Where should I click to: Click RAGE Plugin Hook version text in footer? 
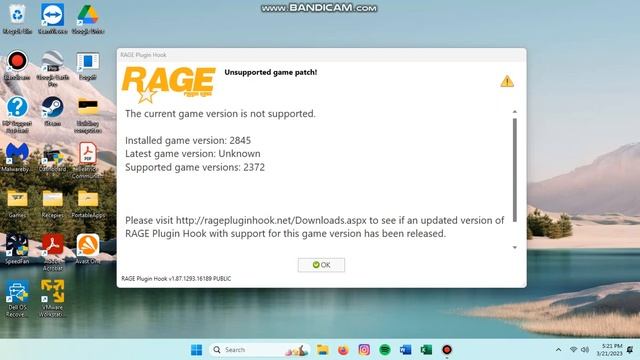pyautogui.click(x=176, y=279)
